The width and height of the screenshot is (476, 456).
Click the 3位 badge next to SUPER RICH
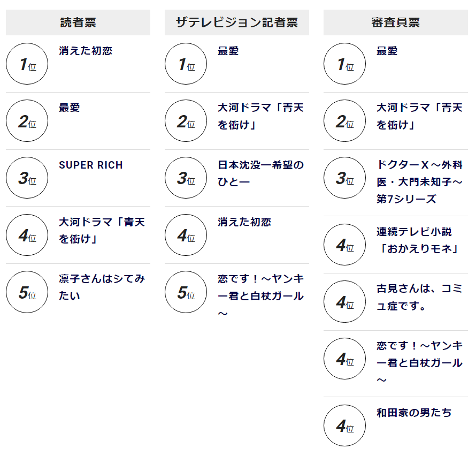point(27,178)
